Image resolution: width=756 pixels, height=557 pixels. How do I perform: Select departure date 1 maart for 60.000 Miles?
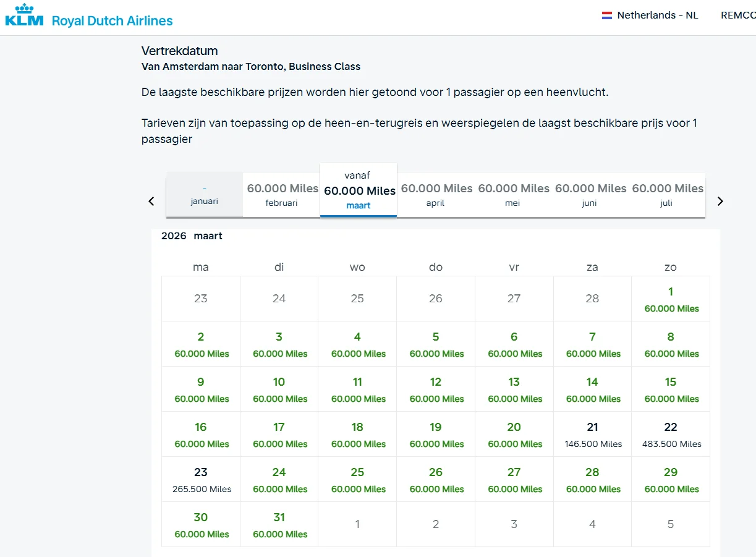click(670, 299)
